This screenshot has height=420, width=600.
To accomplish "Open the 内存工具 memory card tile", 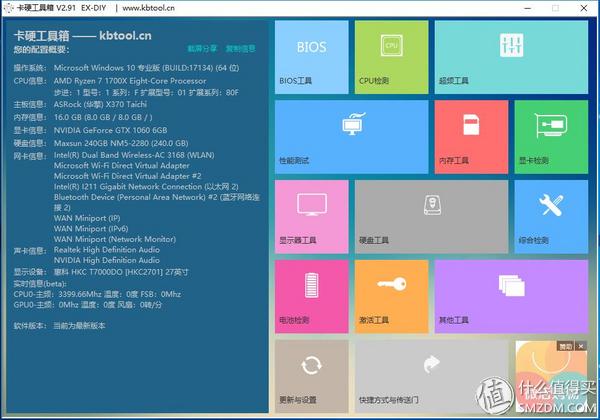I will point(472,135).
